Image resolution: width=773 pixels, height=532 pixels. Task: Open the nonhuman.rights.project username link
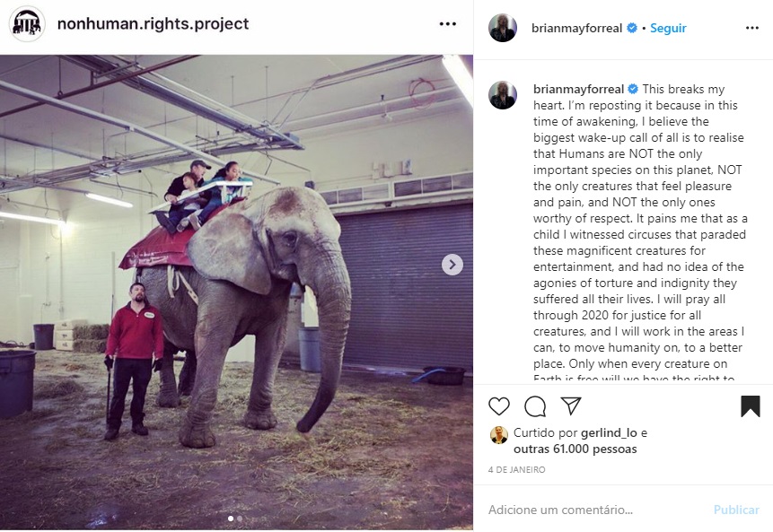[153, 24]
